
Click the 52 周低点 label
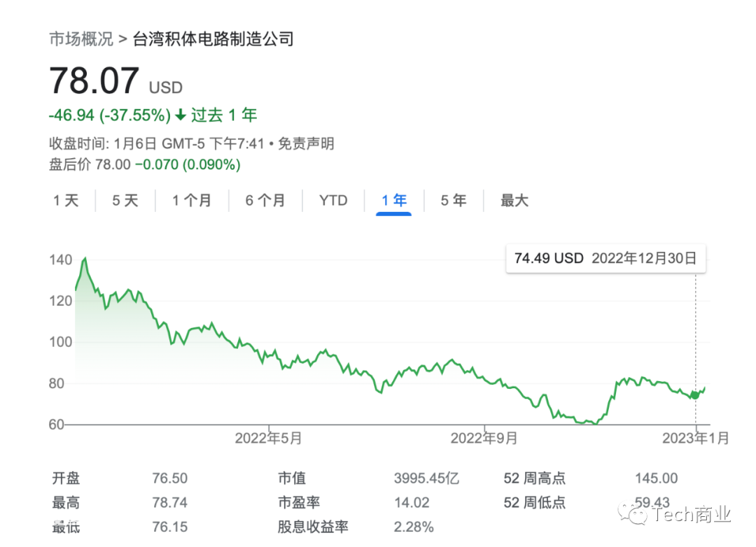tap(535, 503)
